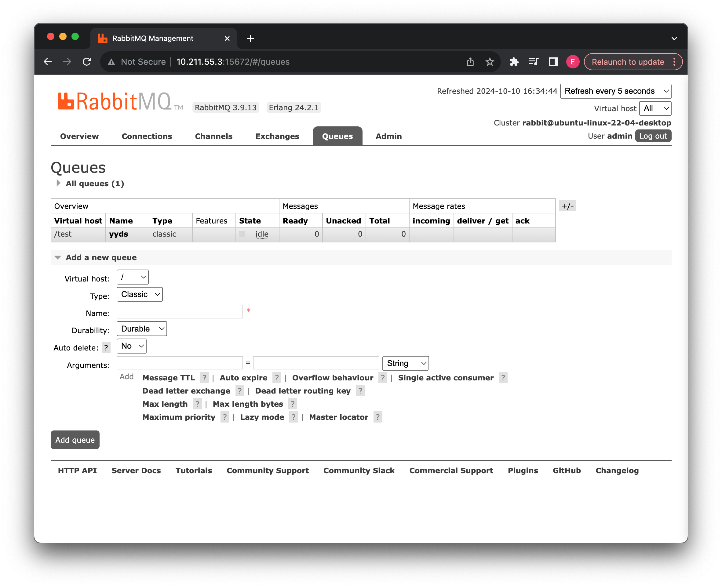
Task: Switch to the Exchanges tab
Action: (277, 136)
